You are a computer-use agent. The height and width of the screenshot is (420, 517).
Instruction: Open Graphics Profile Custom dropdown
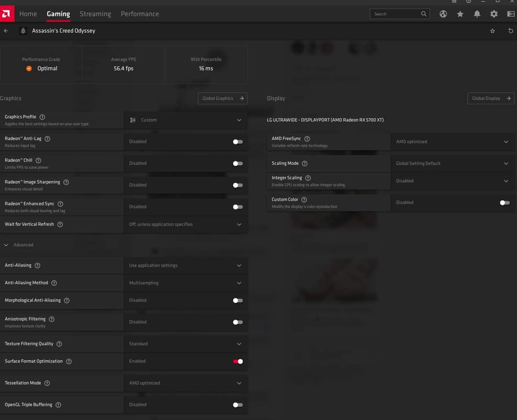pos(186,120)
